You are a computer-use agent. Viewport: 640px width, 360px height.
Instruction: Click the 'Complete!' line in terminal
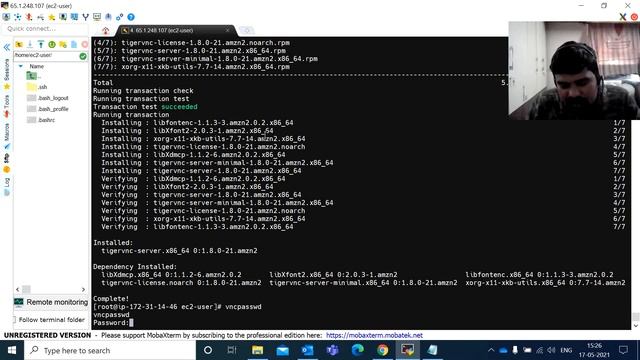111,299
